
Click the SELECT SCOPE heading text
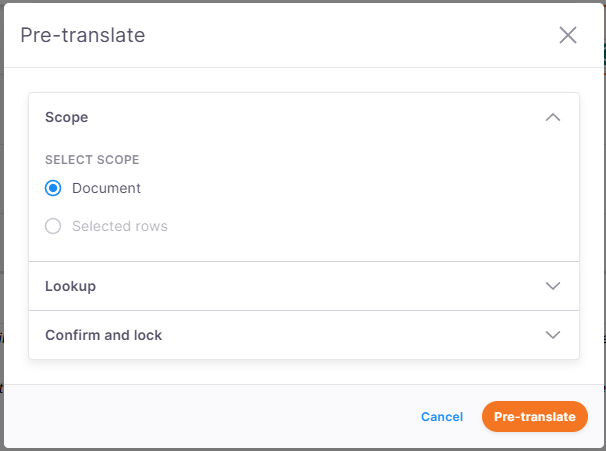(x=92, y=159)
